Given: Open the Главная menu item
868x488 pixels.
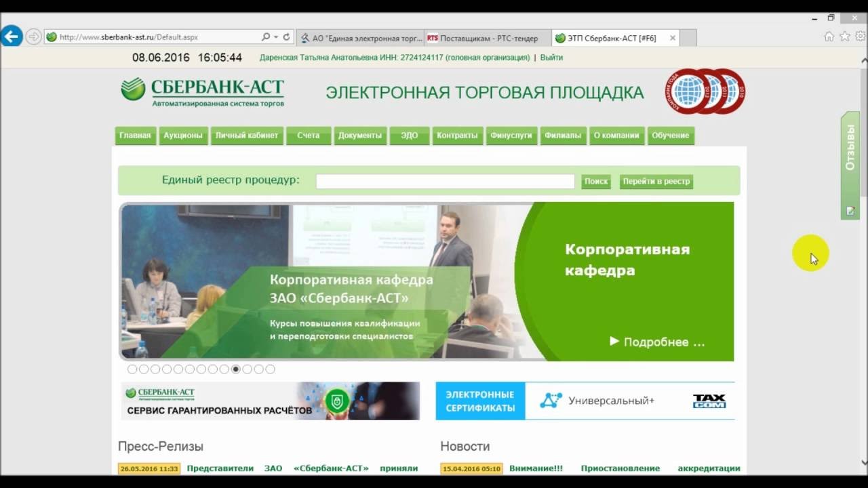Looking at the screenshot, I should click(135, 136).
